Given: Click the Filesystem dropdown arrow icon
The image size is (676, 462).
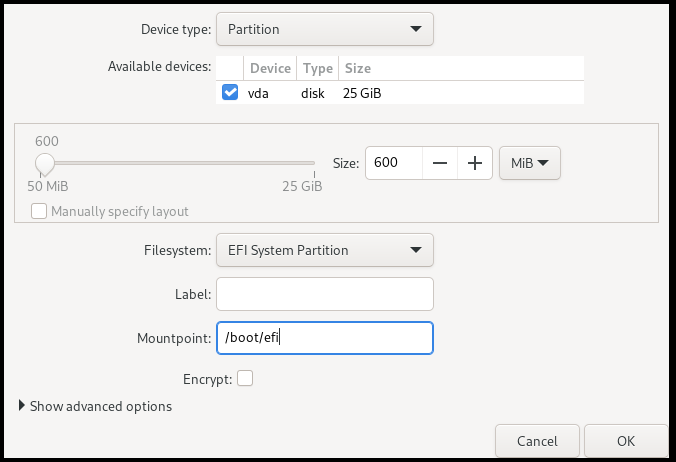Looking at the screenshot, I should pos(416,250).
